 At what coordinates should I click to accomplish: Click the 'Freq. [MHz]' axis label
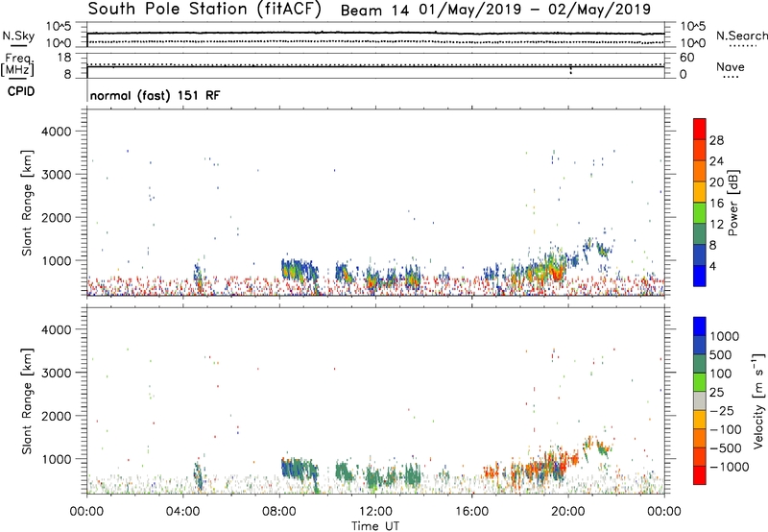pyautogui.click(x=18, y=64)
